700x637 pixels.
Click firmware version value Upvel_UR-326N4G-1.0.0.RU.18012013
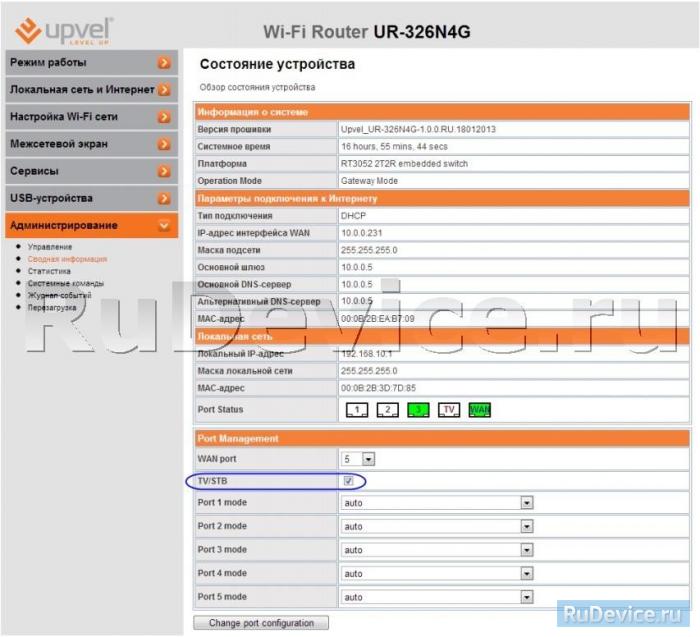[x=418, y=129]
